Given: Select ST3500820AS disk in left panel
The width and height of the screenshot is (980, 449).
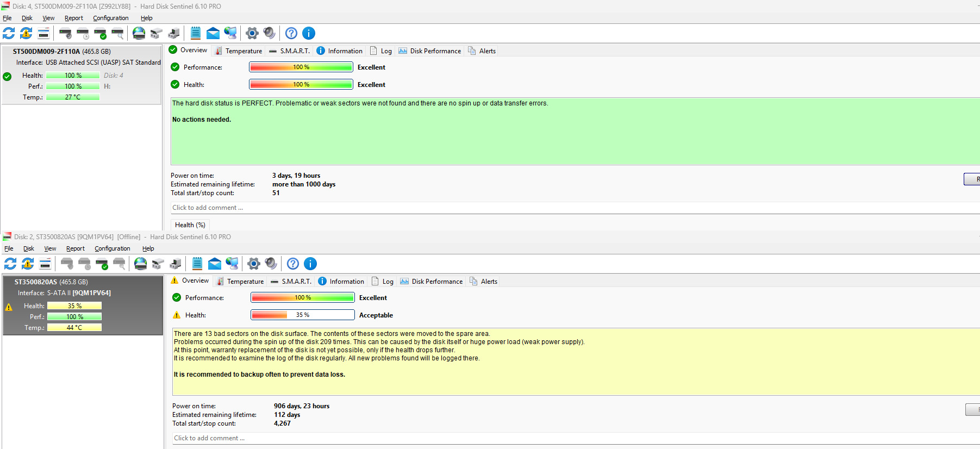Looking at the screenshot, I should coord(83,305).
